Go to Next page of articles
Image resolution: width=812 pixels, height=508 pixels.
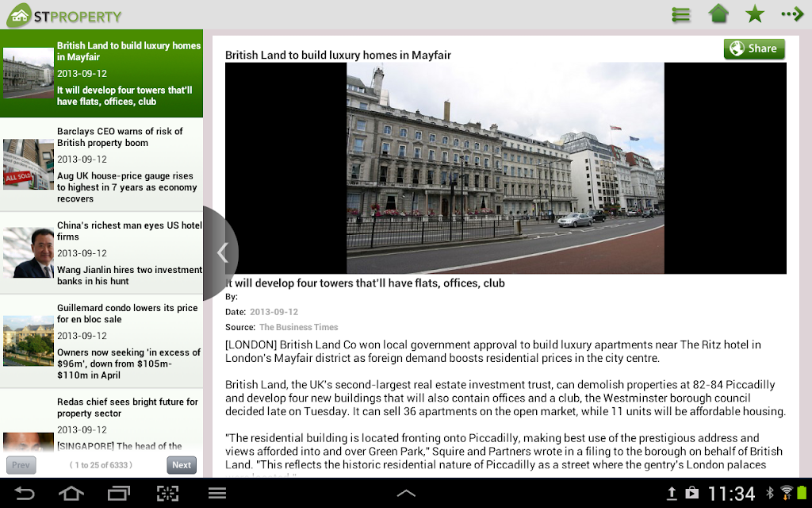[182, 465]
